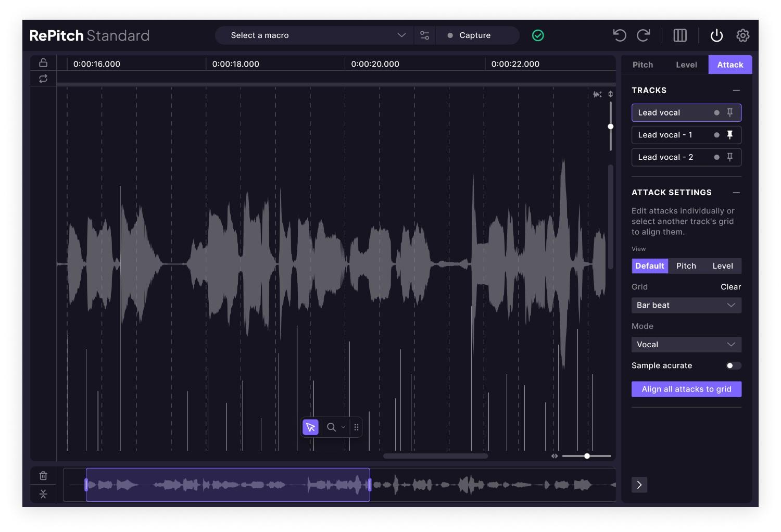Open the Vocal mode dropdown
This screenshot has height=532, width=781.
click(686, 345)
